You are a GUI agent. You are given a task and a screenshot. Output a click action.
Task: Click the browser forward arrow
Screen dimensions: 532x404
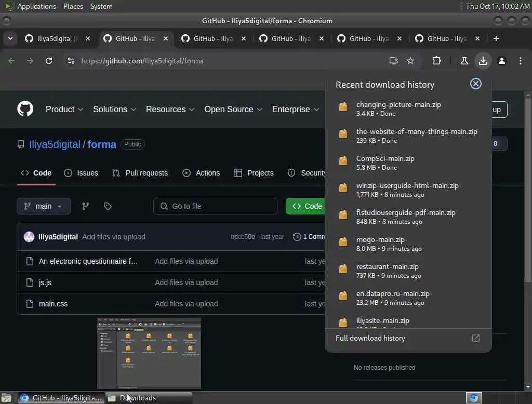tap(30, 61)
